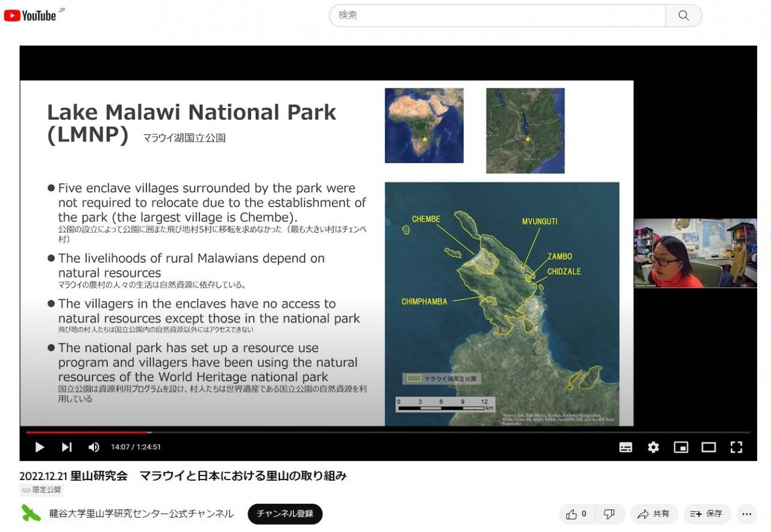The height and width of the screenshot is (532, 771).
Task: Toggle subtitles with the captions icon
Action: point(626,447)
